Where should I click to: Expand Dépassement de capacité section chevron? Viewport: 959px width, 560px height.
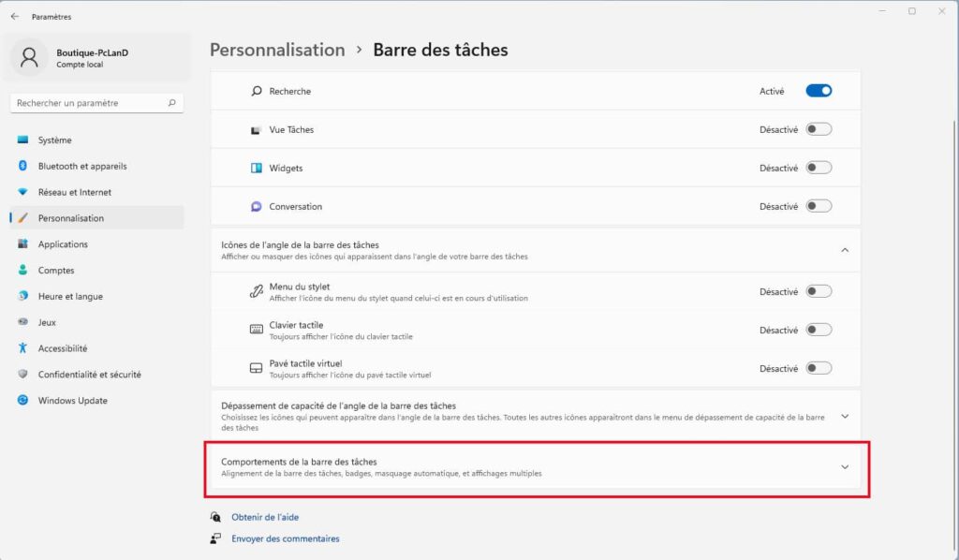pos(845,416)
